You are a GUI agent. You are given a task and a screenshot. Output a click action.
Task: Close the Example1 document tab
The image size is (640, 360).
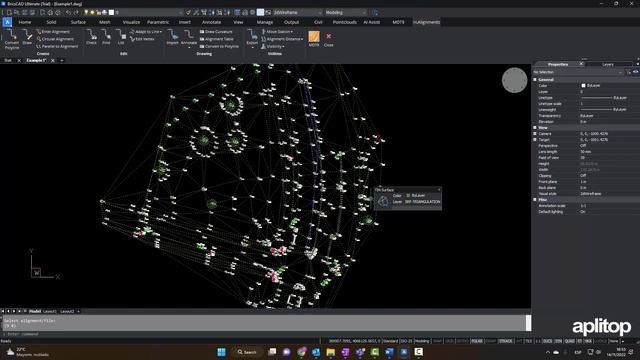pos(53,60)
